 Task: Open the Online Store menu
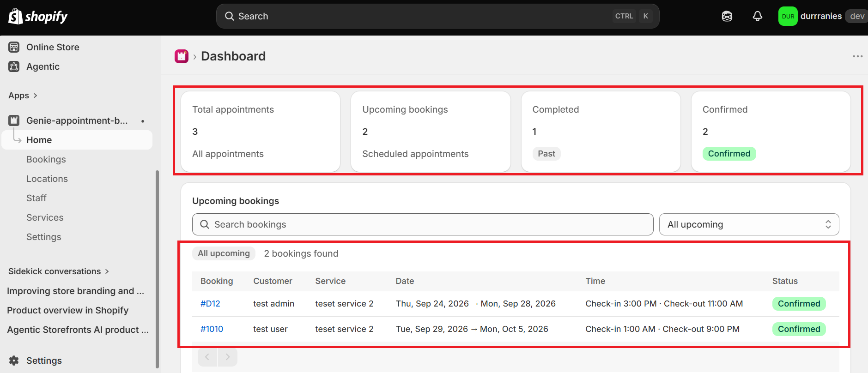pos(53,47)
